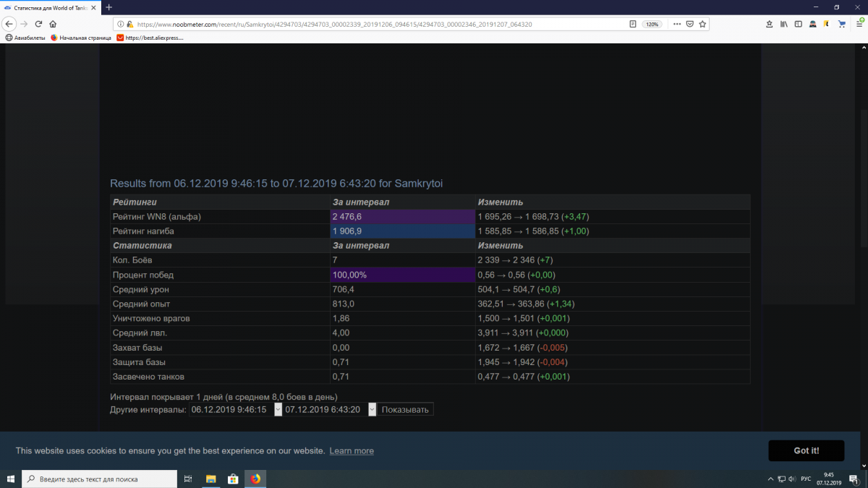Click the Засвечено танков row label
The height and width of the screenshot is (488, 868).
(x=148, y=377)
